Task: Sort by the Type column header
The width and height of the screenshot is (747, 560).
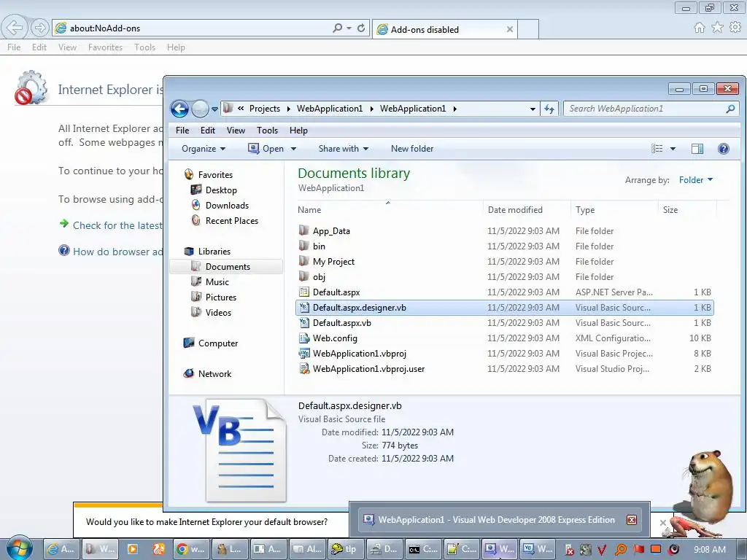Action: [x=614, y=209]
